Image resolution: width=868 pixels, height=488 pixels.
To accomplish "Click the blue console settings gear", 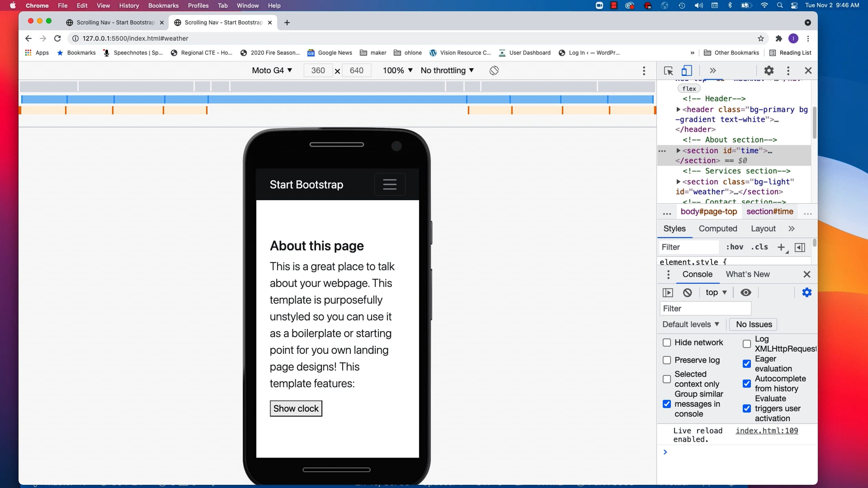I will [807, 292].
